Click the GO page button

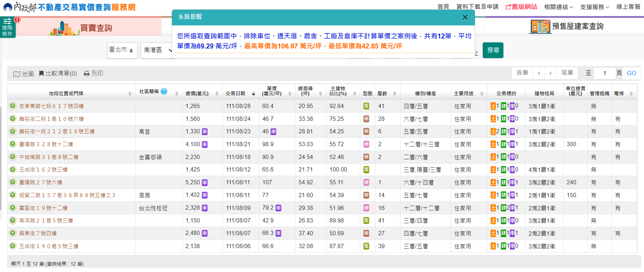pos(632,73)
